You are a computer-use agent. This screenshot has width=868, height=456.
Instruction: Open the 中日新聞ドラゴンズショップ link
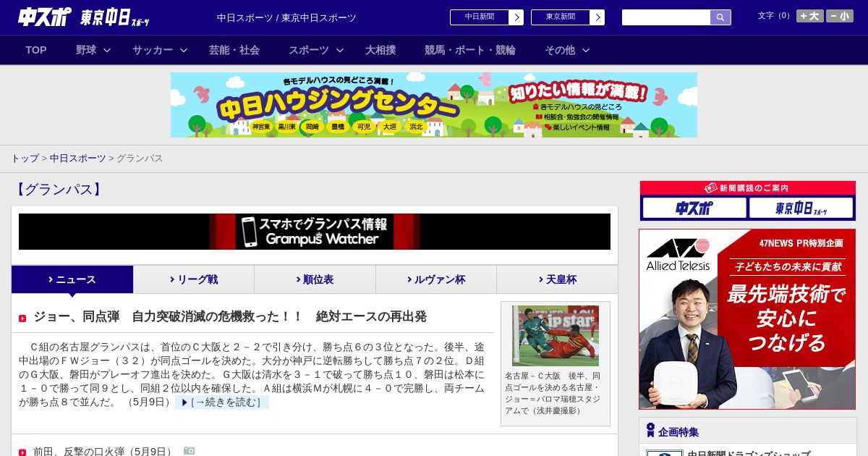(749, 453)
